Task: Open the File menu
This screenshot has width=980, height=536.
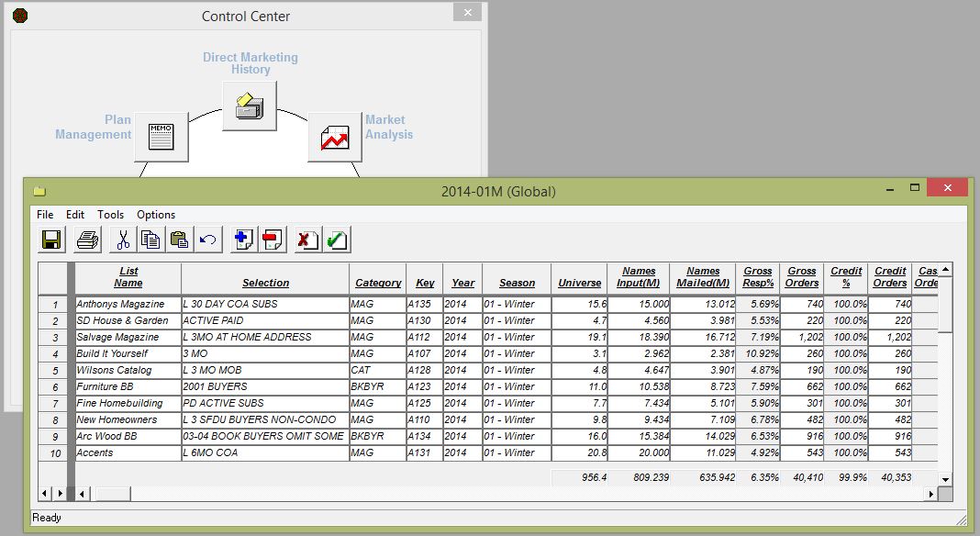Action: [45, 215]
